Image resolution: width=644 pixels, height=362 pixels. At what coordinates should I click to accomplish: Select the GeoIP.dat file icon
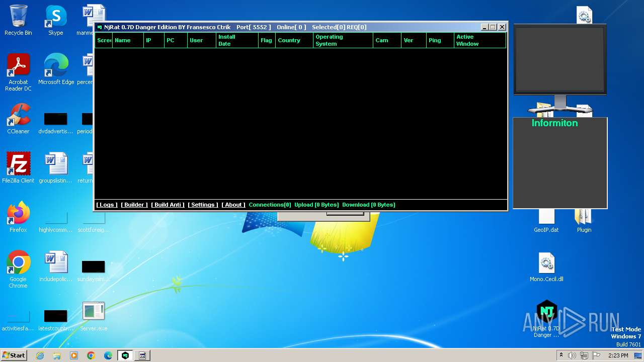coord(546,221)
